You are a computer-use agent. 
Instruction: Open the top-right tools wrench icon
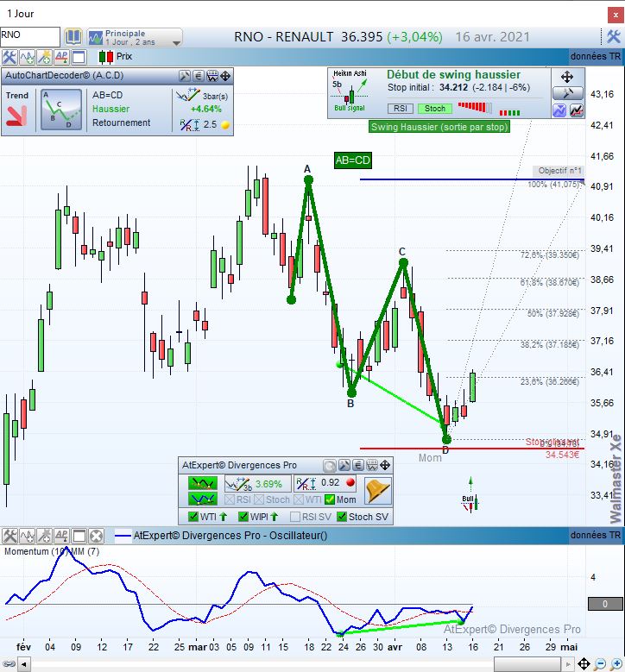coord(614,37)
